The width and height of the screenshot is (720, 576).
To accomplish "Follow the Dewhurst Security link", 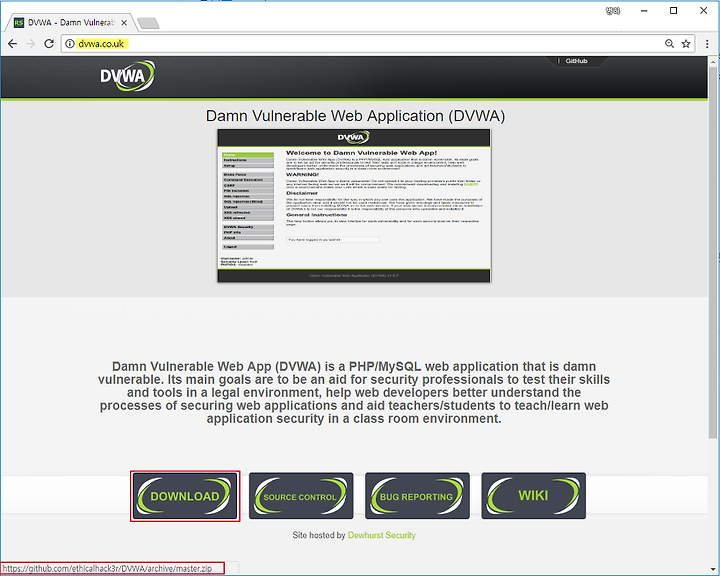I will coord(382,535).
